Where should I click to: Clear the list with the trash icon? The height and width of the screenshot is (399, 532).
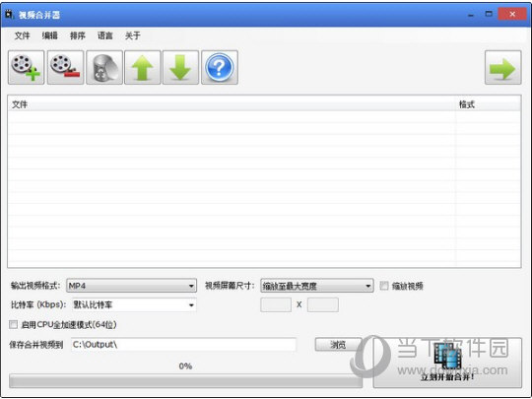104,68
